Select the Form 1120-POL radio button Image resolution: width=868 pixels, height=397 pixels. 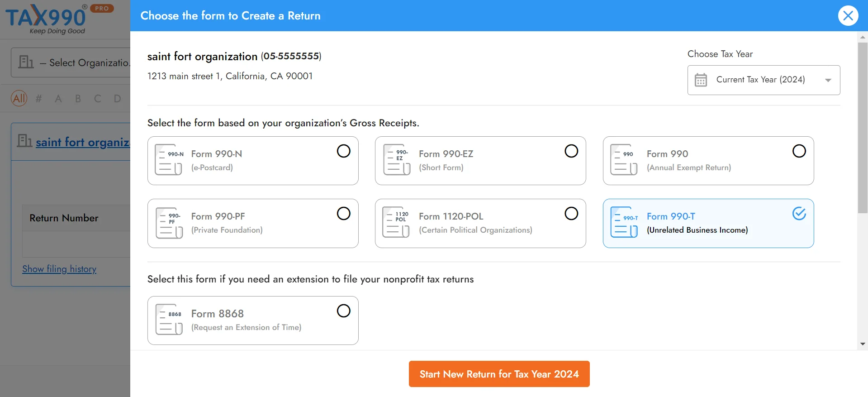(x=571, y=213)
